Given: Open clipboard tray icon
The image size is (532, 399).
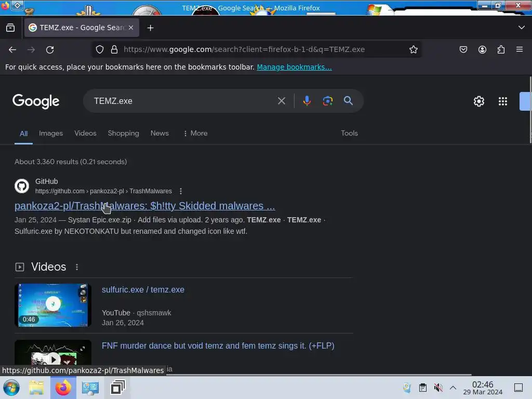Looking at the screenshot, I should tap(423, 388).
